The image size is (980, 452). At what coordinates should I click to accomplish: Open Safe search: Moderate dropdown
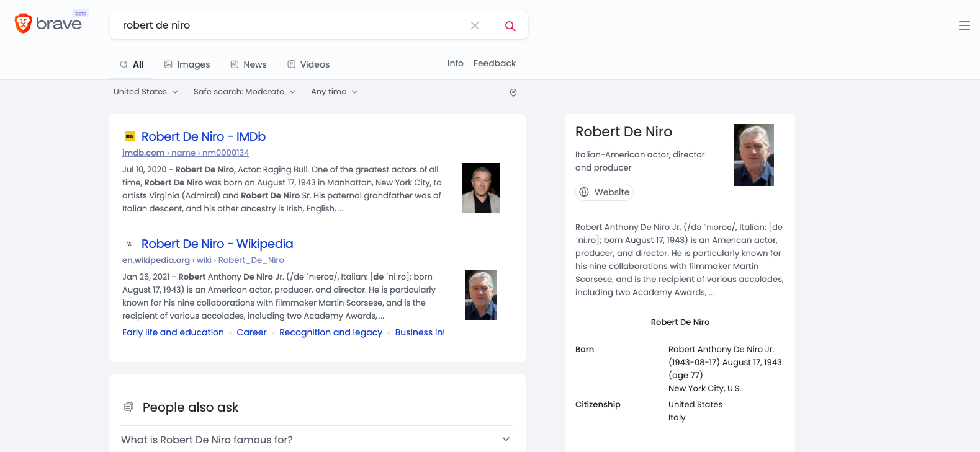[245, 92]
